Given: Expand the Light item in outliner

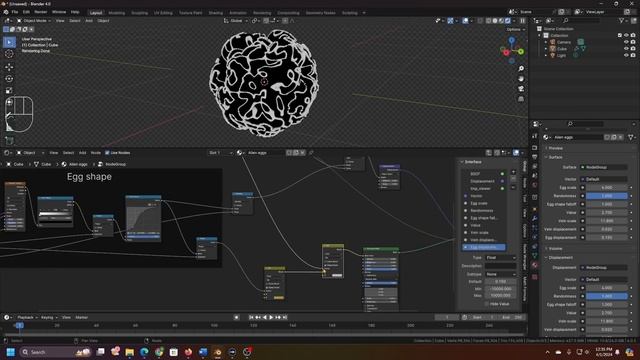Looking at the screenshot, I should 546,55.
